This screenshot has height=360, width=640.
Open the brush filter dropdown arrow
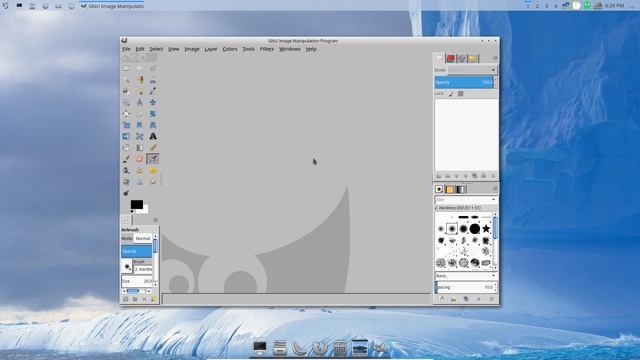[493, 200]
